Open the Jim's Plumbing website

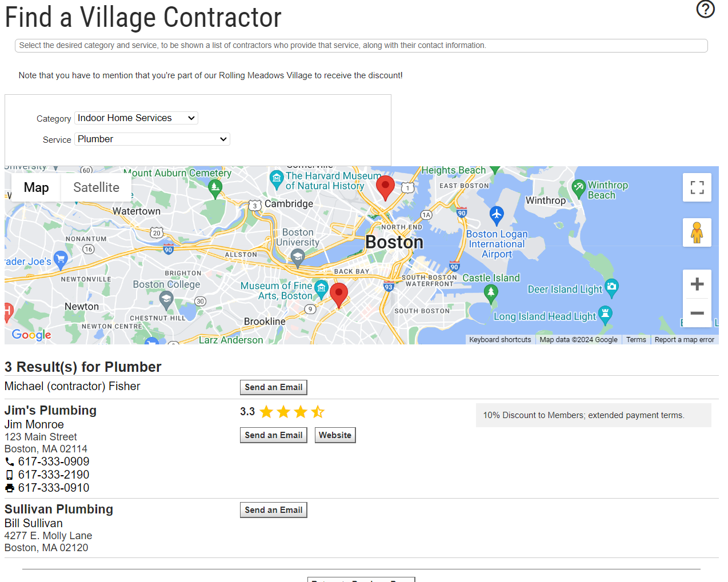335,435
